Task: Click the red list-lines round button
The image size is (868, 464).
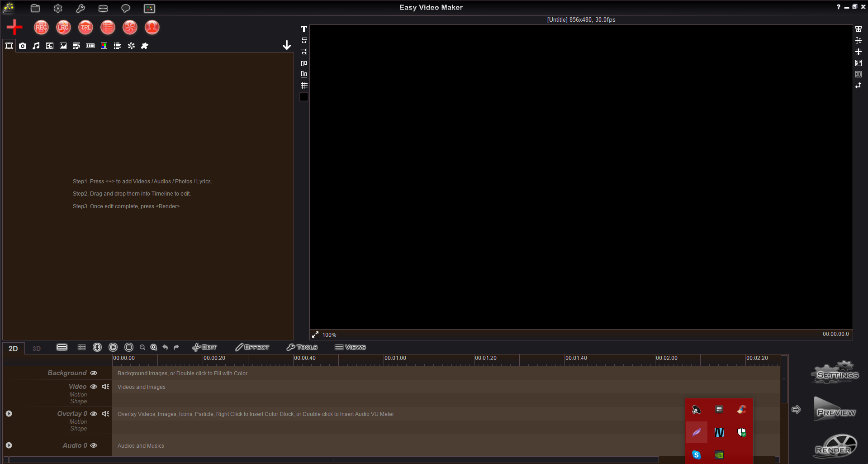Action: tap(108, 27)
